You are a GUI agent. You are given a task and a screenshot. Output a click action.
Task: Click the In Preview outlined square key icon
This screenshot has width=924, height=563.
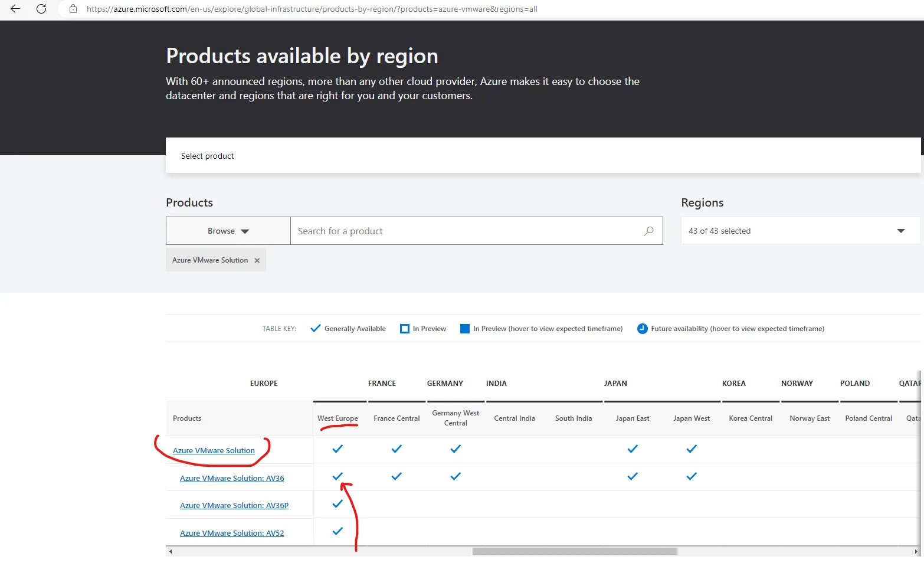(405, 329)
